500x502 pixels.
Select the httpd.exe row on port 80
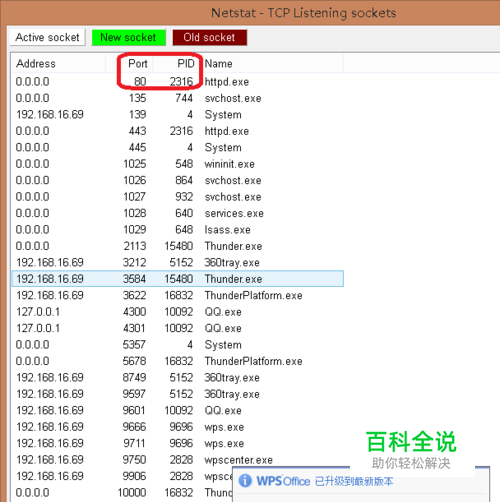click(178, 82)
